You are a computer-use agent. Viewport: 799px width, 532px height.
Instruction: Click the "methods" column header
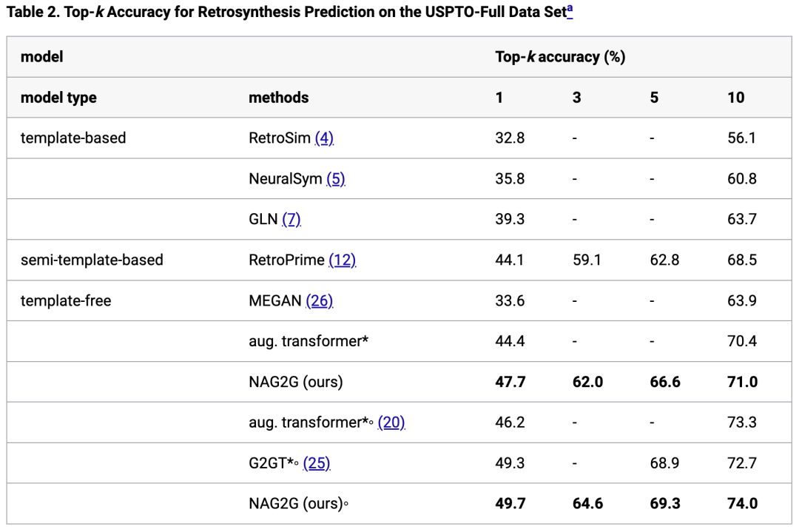tap(278, 98)
